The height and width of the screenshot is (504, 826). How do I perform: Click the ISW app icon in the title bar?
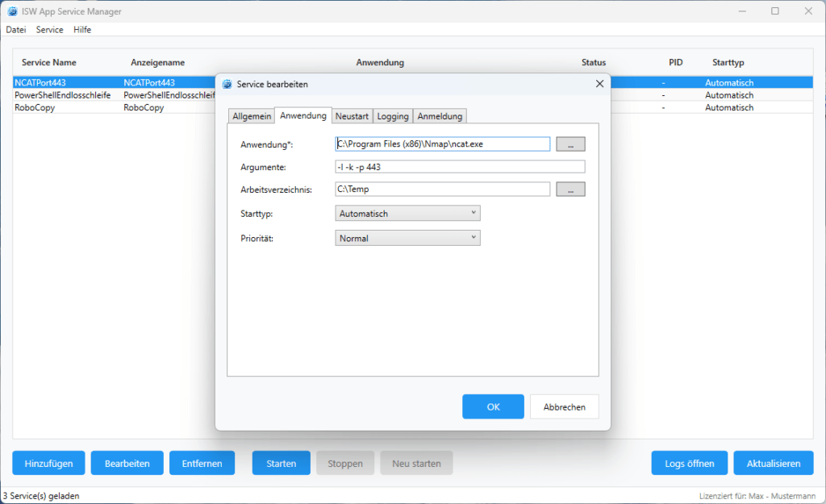(x=11, y=11)
